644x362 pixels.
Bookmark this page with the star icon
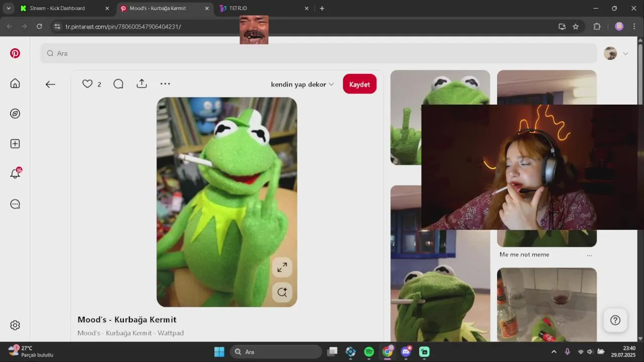point(576,27)
